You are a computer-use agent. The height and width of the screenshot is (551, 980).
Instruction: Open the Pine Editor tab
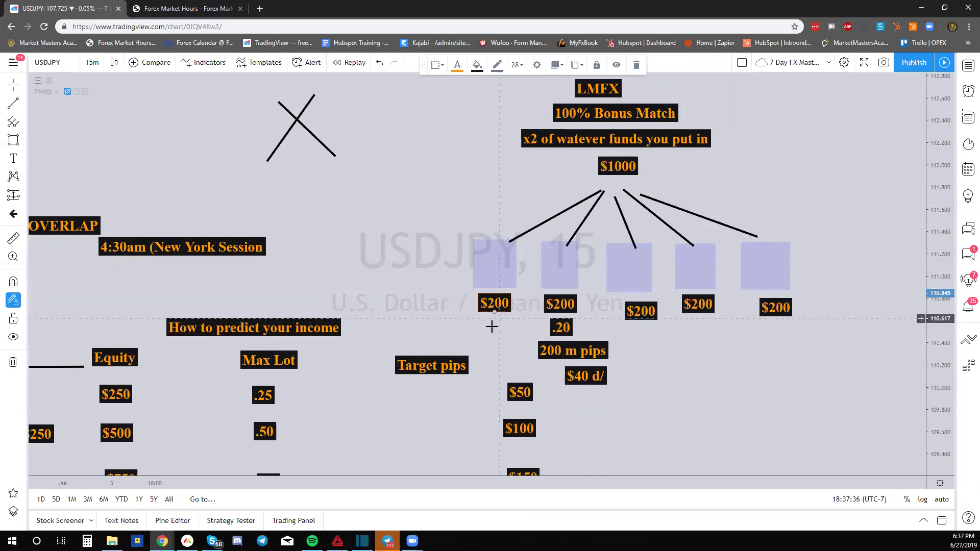click(173, 520)
